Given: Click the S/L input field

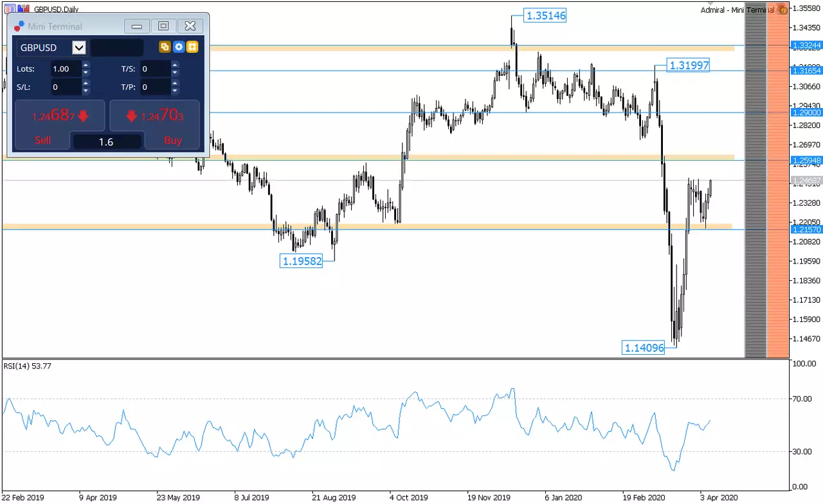Looking at the screenshot, I should coord(66,87).
